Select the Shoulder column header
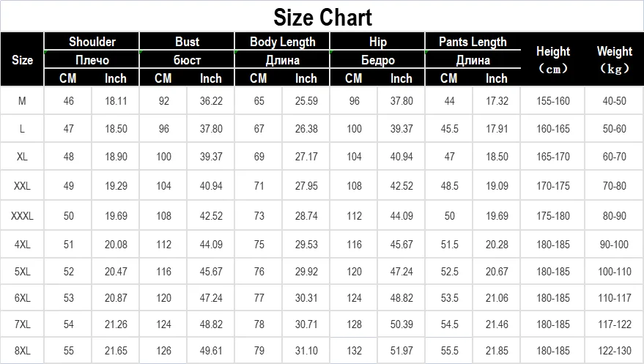 click(x=92, y=42)
